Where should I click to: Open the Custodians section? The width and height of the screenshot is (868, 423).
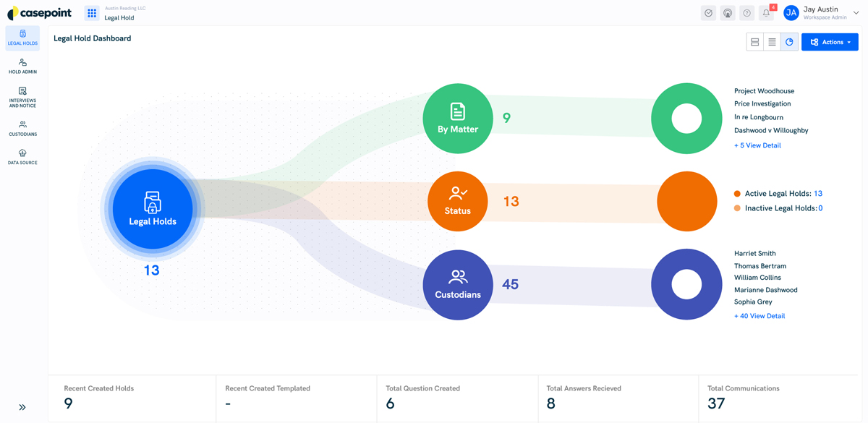(22, 128)
